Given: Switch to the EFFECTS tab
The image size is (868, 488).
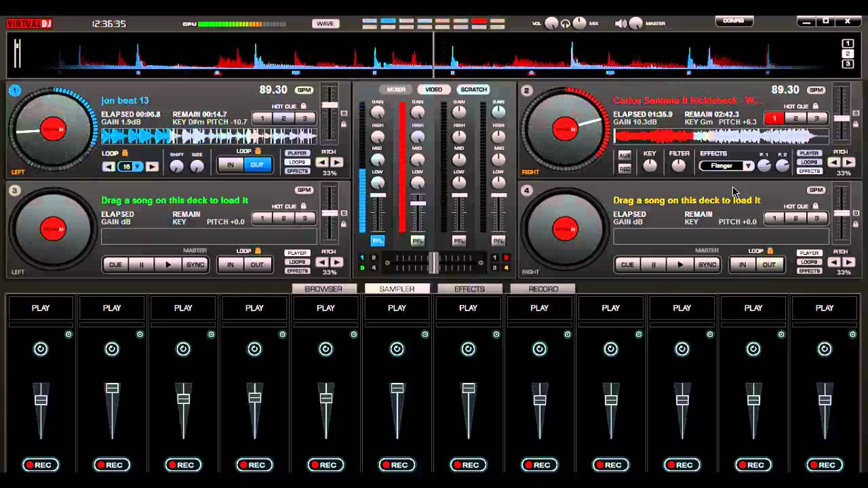Looking at the screenshot, I should pyautogui.click(x=469, y=289).
